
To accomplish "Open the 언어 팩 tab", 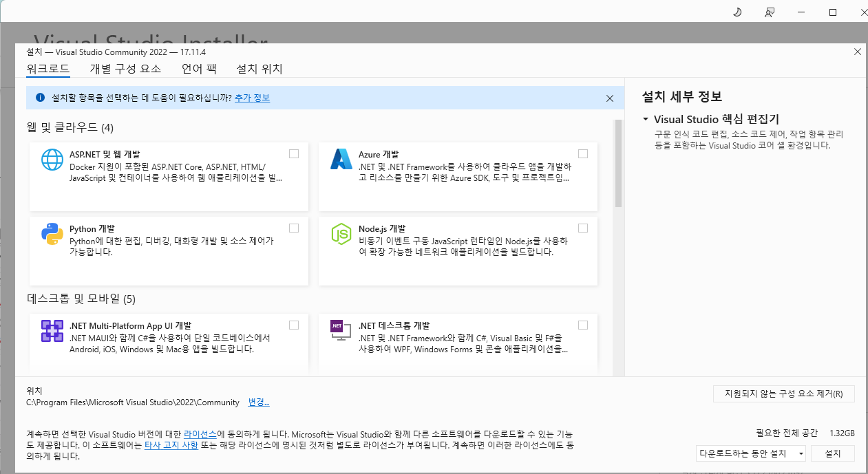I will click(199, 69).
